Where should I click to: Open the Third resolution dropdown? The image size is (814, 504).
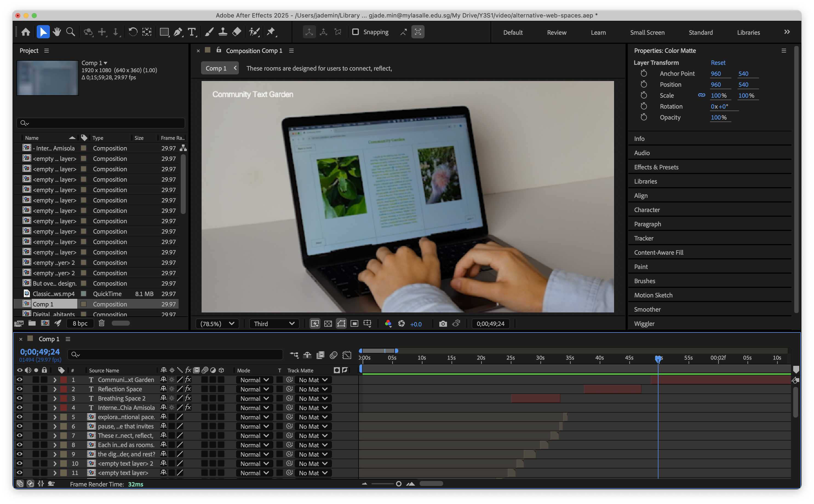[274, 324]
